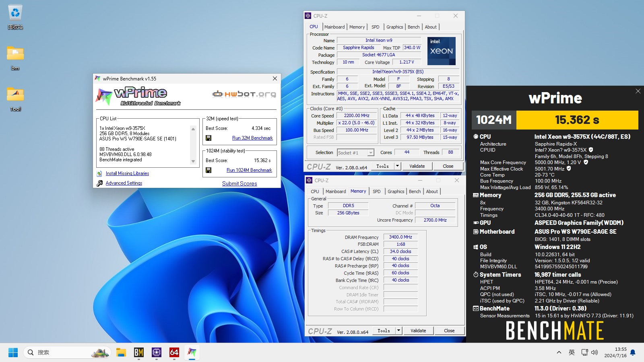Screen dimensions: 644x362
Task: Close the BenchMate wPrime result panel
Action: 638,91
